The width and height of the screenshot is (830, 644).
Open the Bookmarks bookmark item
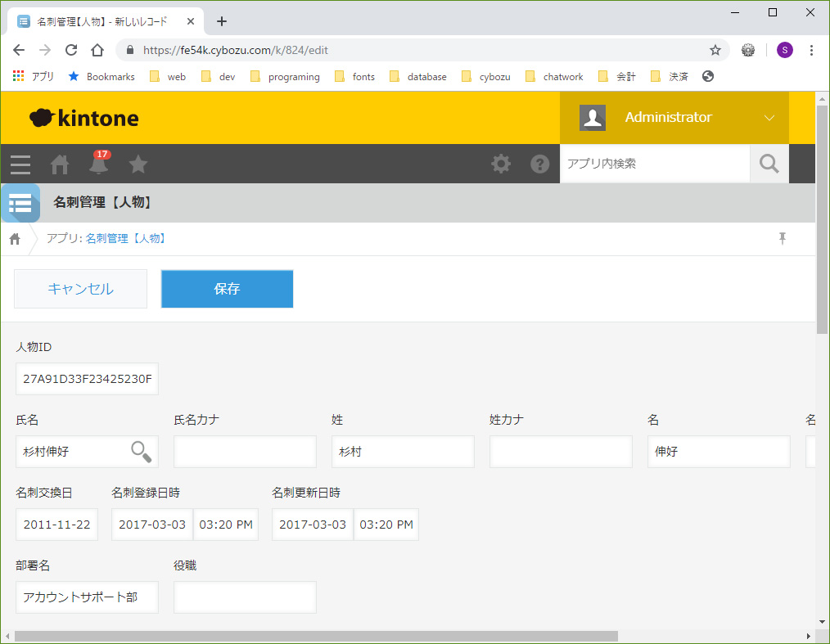point(101,77)
